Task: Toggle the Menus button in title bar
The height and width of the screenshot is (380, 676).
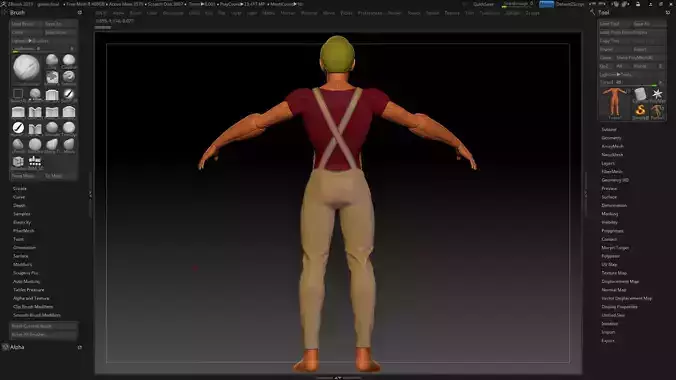Action: point(546,4)
